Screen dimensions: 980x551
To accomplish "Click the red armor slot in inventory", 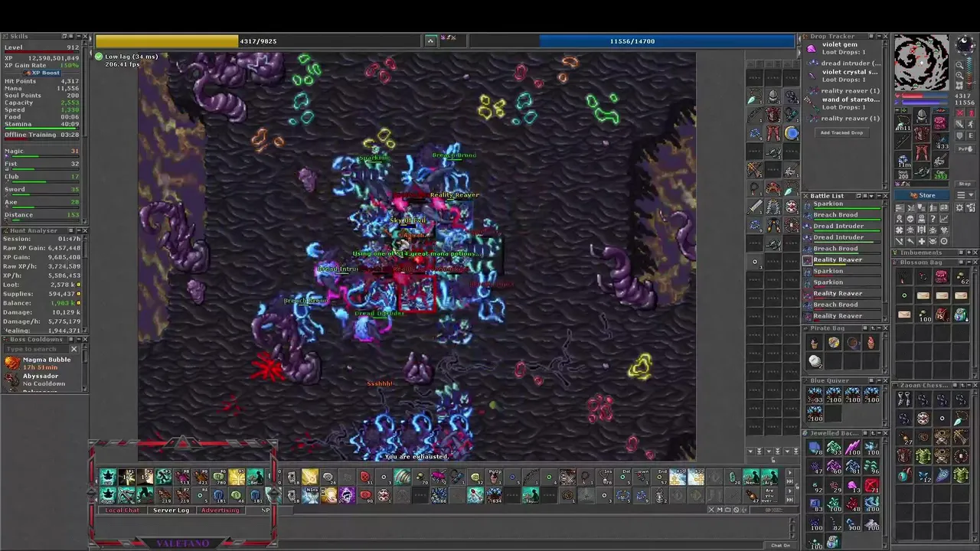I will point(922,134).
